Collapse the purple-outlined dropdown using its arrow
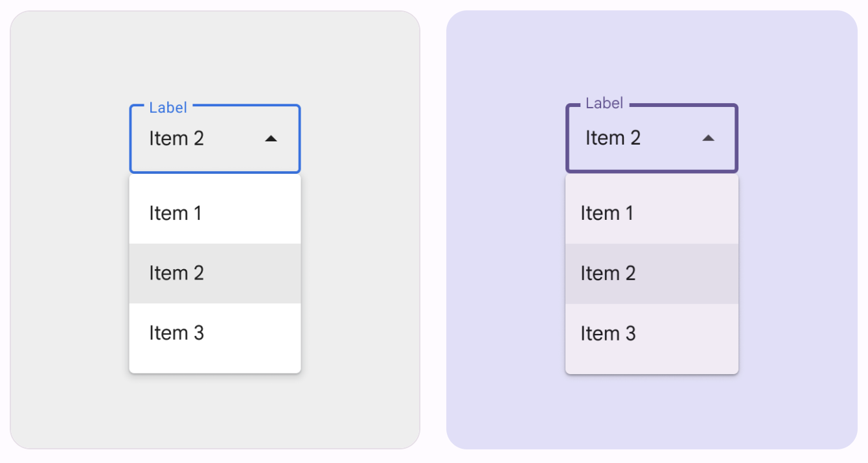 pos(708,137)
